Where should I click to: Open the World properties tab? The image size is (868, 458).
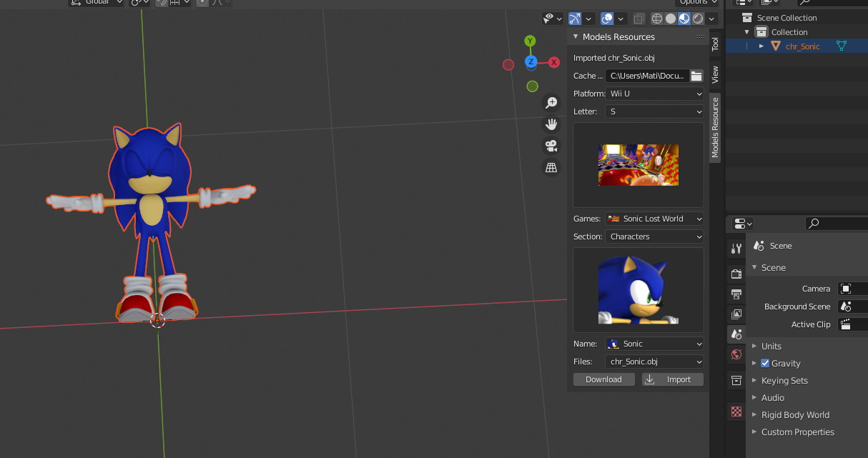(736, 354)
